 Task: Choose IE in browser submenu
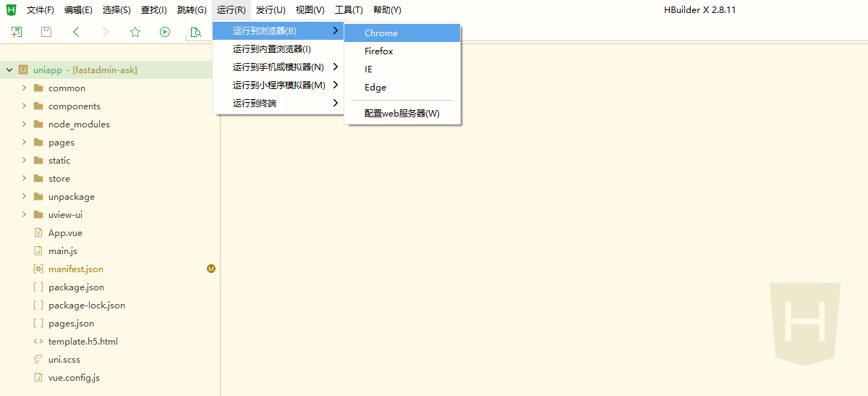tap(402, 69)
